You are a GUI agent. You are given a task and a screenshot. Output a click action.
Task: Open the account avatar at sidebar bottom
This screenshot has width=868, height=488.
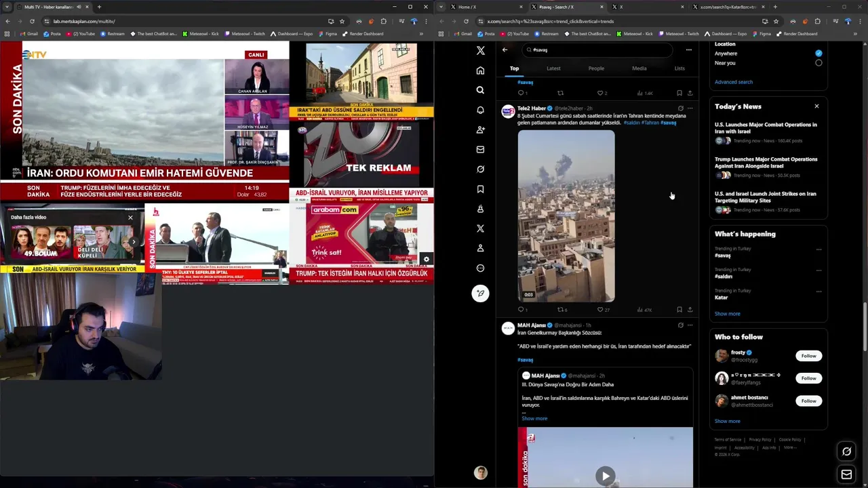(480, 473)
